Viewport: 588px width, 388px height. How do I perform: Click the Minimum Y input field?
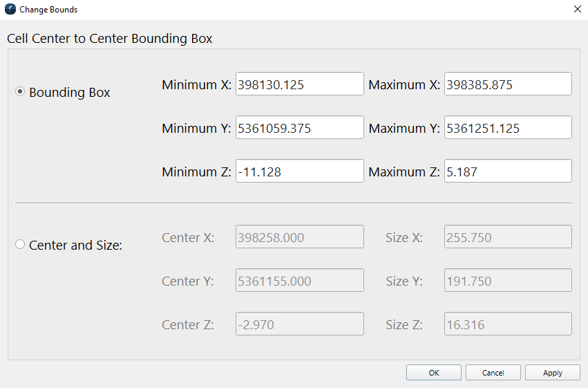pos(299,128)
